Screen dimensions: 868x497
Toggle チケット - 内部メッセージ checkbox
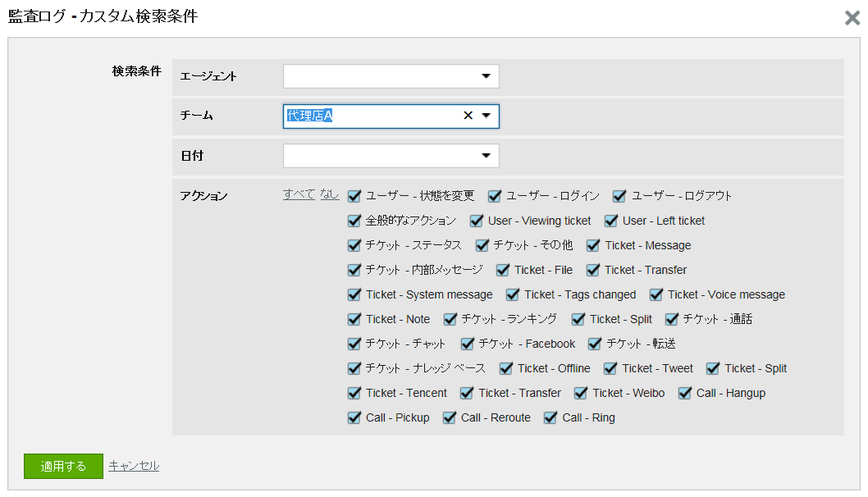point(354,270)
